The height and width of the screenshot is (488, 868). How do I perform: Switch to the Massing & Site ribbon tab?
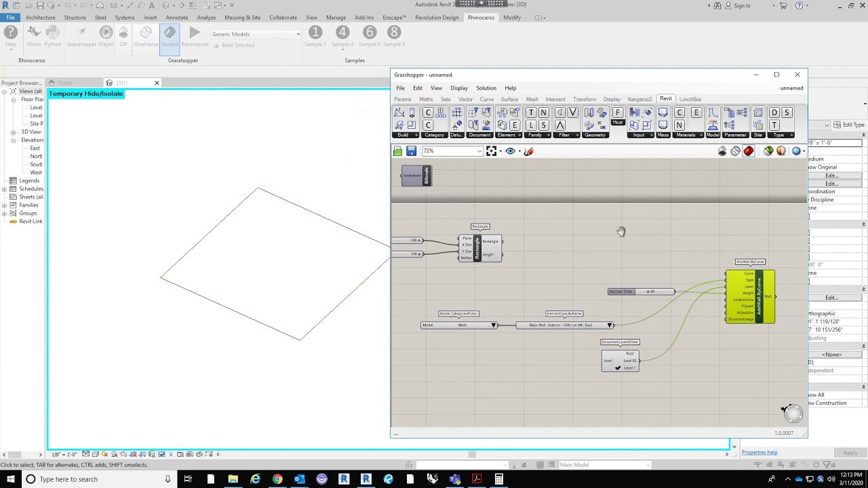pyautogui.click(x=242, y=18)
